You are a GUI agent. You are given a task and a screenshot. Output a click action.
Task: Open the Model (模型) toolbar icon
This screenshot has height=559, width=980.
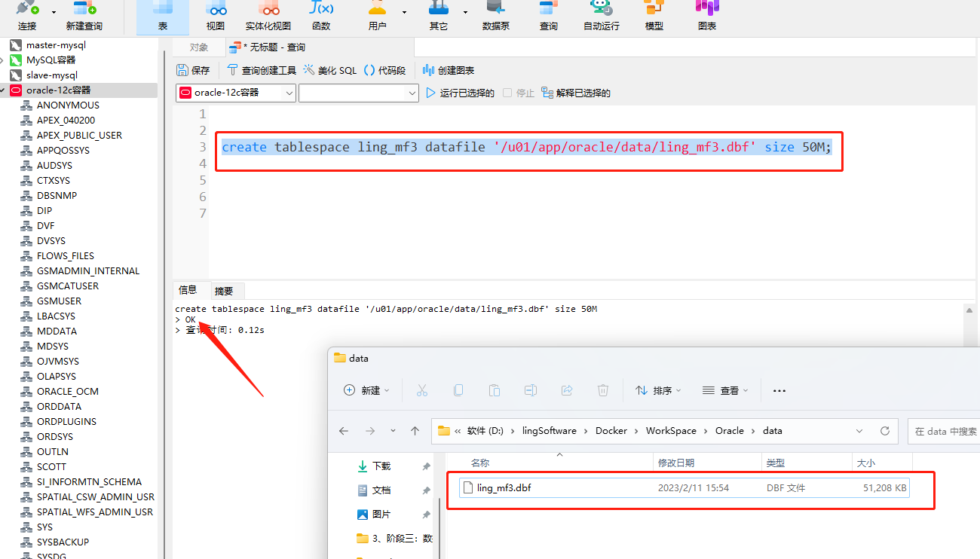click(x=654, y=15)
